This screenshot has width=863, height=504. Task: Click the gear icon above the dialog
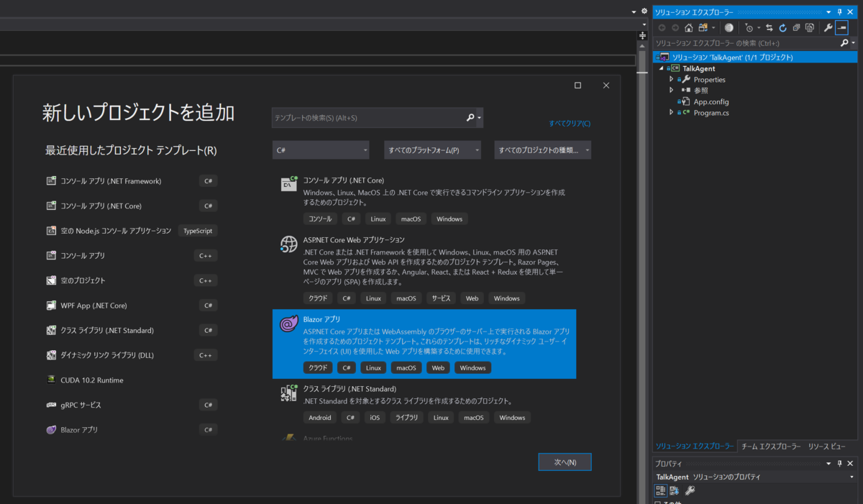(x=644, y=12)
